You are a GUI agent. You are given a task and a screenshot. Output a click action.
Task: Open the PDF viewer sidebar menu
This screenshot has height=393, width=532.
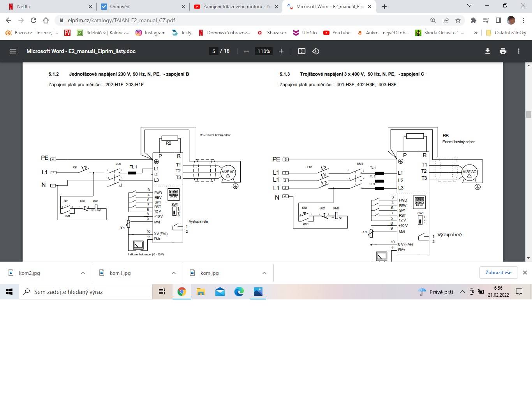(x=13, y=51)
